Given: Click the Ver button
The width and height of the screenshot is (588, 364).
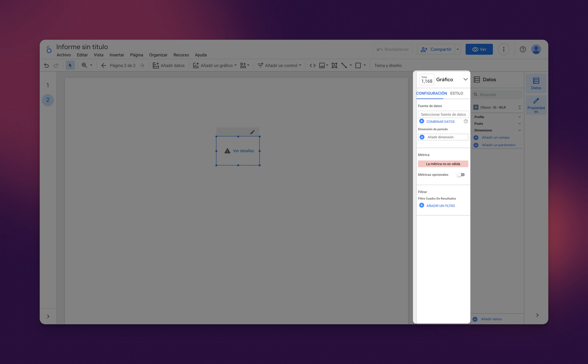Looking at the screenshot, I should pyautogui.click(x=479, y=49).
